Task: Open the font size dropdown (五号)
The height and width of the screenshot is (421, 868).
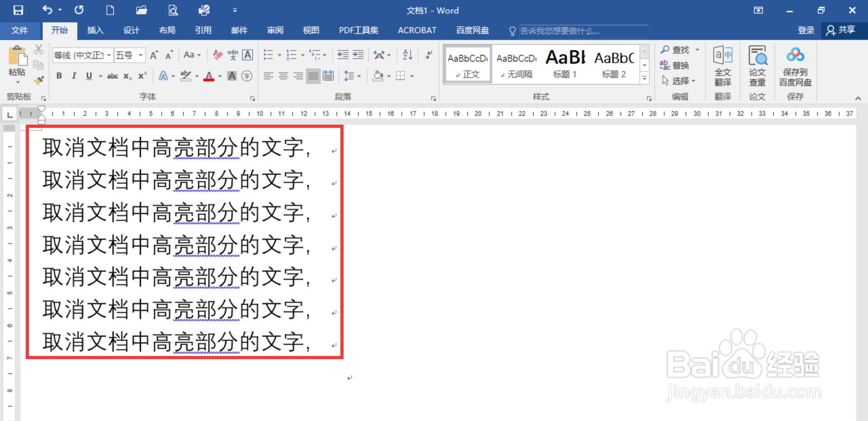Action: pos(141,55)
